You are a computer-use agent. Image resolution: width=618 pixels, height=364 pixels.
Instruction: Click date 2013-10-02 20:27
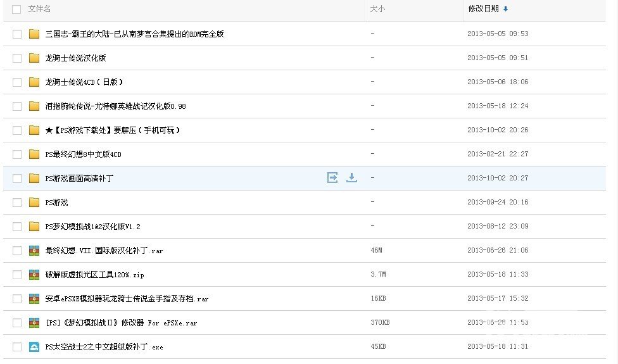click(498, 178)
